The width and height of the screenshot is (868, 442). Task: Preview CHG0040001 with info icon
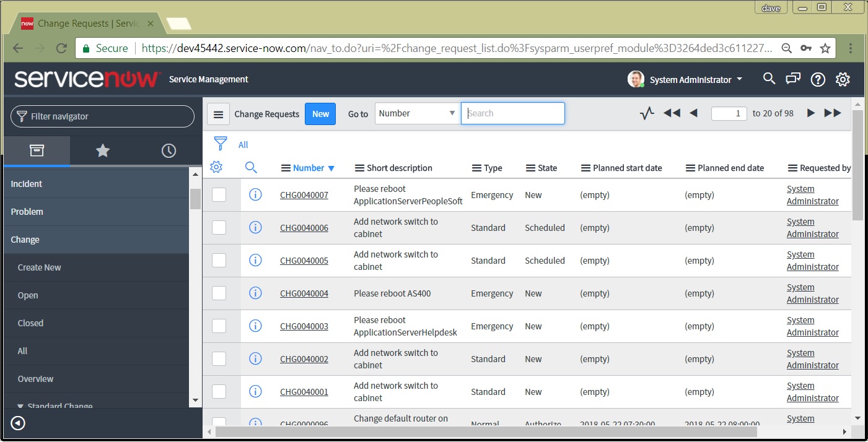tap(255, 391)
